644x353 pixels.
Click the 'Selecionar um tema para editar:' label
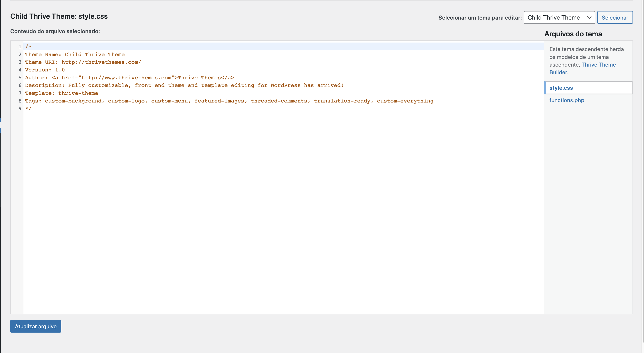480,17
